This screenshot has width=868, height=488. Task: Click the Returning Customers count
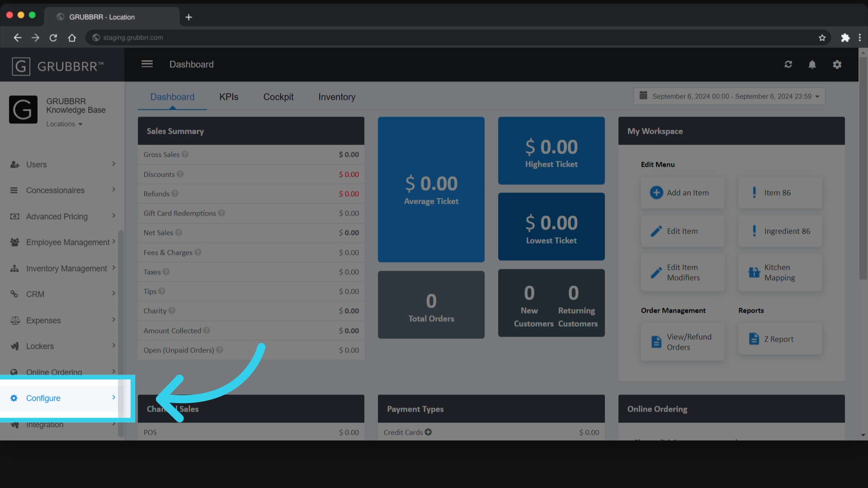click(574, 293)
